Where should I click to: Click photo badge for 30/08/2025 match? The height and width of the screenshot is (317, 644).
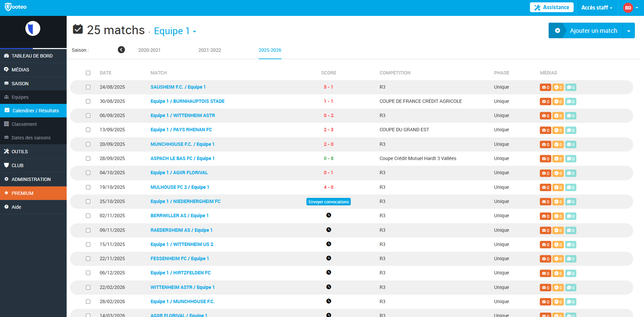click(x=545, y=101)
